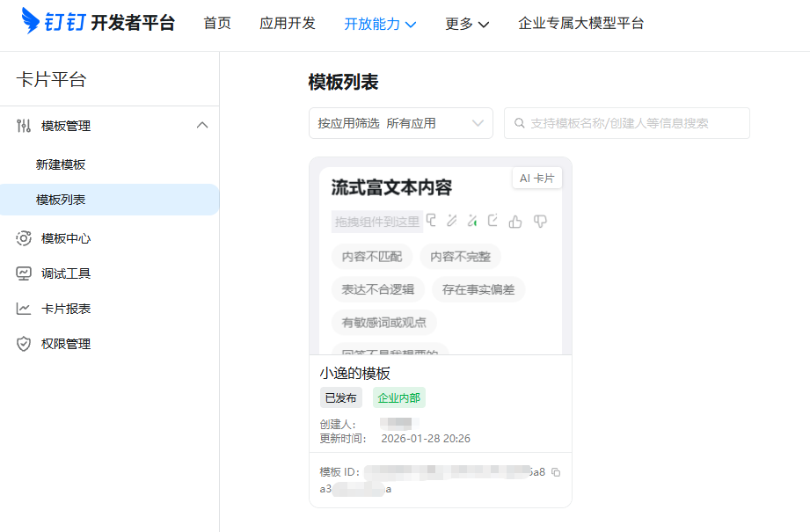Open 企业专属大模型平台 link
Image resolution: width=810 pixels, height=532 pixels.
(x=580, y=24)
